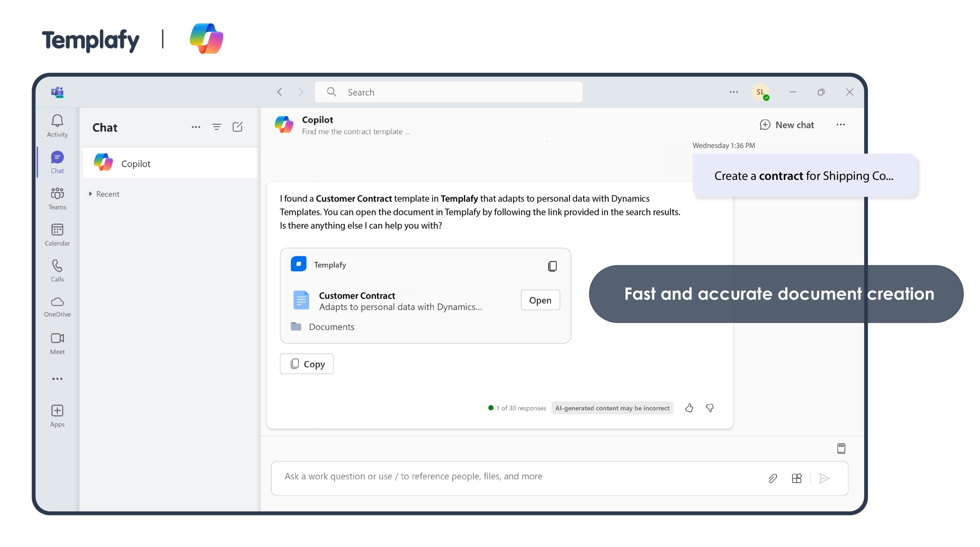This screenshot has width=980, height=547.
Task: Open OneDrive from the sidebar
Action: tap(57, 307)
